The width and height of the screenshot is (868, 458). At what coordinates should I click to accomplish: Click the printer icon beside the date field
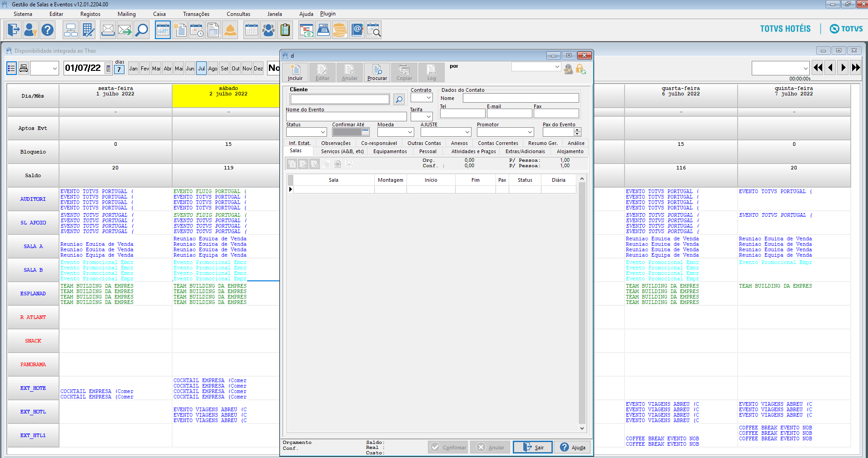pyautogui.click(x=24, y=68)
